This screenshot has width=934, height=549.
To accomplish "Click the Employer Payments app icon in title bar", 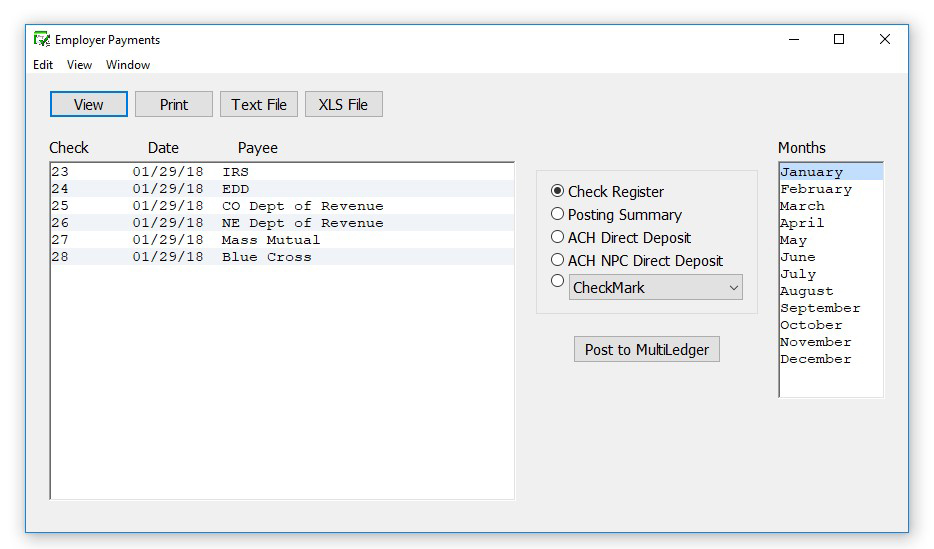I will pos(41,40).
